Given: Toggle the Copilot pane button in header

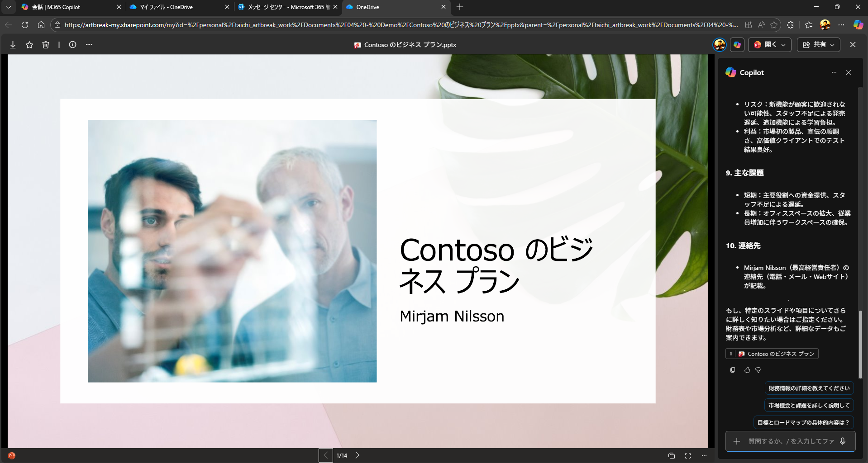Looking at the screenshot, I should click(737, 45).
